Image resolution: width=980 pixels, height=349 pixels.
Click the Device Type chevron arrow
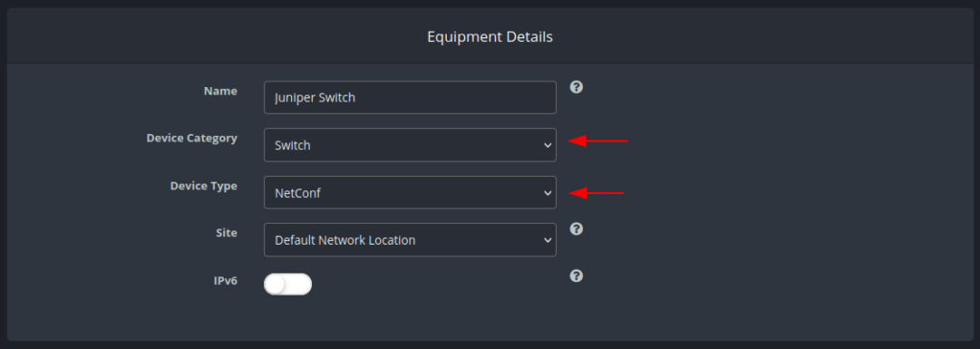(x=547, y=193)
